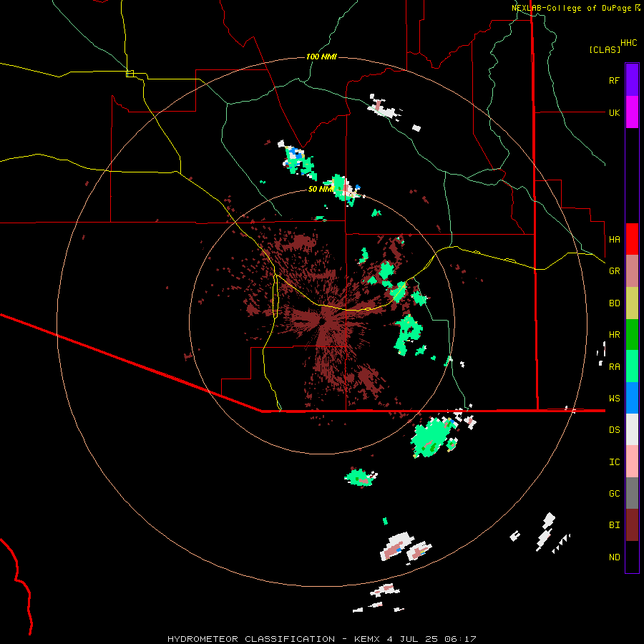The height and width of the screenshot is (644, 644).
Task: Click the 50 NMI range ring label
Action: [x=321, y=189]
